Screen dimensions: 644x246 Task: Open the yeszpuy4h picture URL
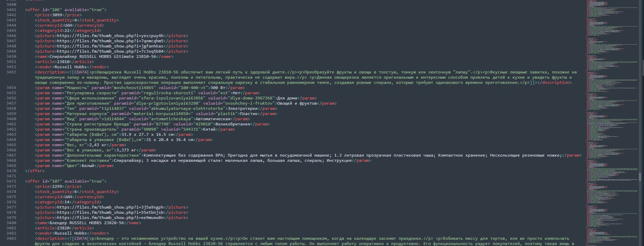[110, 36]
